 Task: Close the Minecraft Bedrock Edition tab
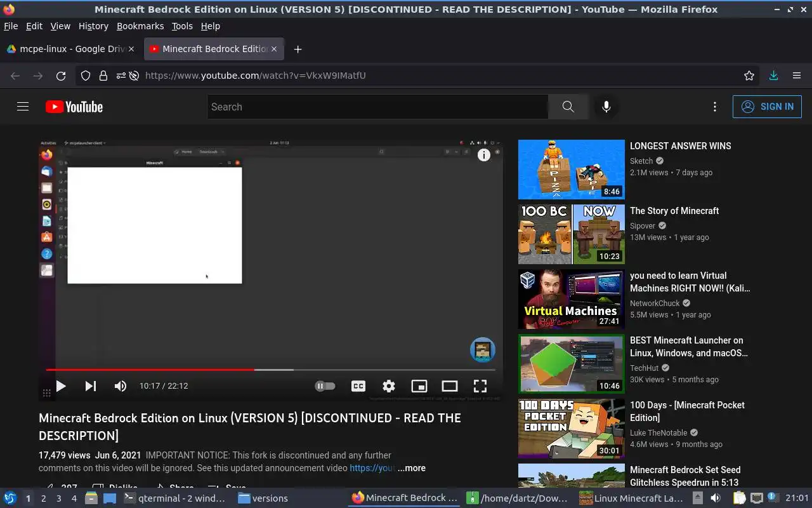click(x=274, y=49)
